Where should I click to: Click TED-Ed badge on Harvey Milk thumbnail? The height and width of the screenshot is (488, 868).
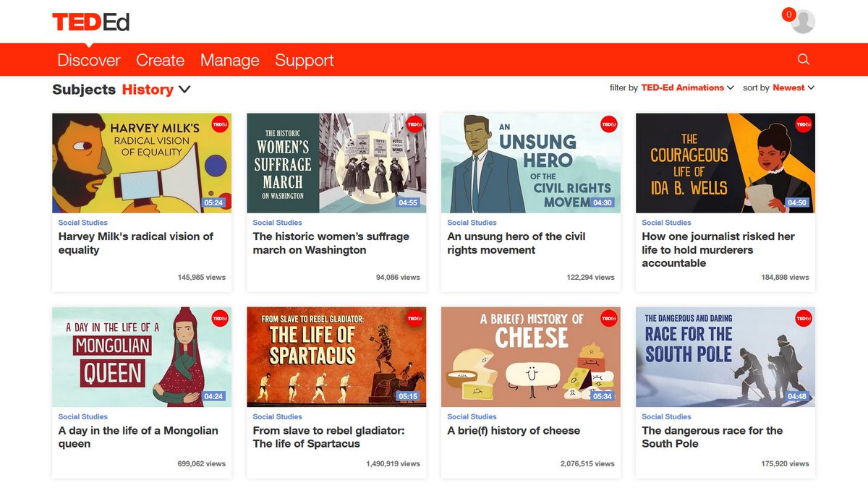click(220, 124)
